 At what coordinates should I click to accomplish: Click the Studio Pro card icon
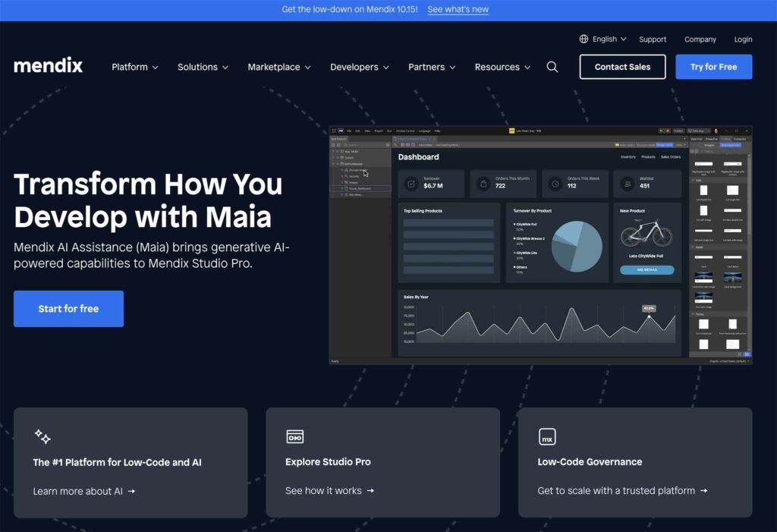(294, 436)
